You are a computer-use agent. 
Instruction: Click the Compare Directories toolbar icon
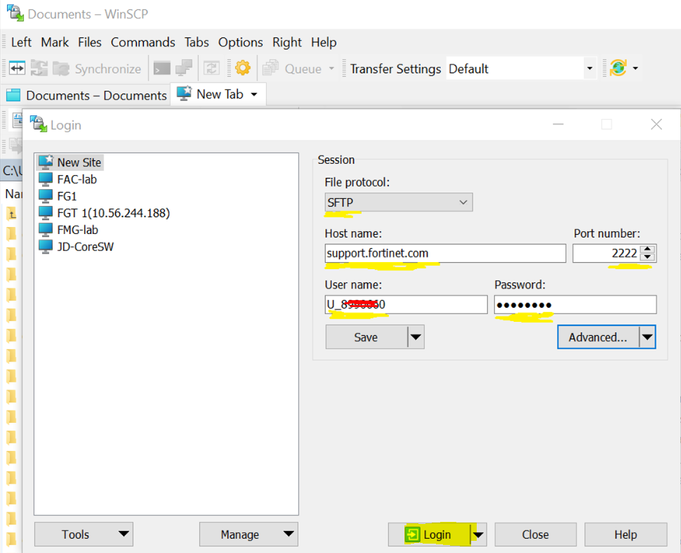(17, 68)
